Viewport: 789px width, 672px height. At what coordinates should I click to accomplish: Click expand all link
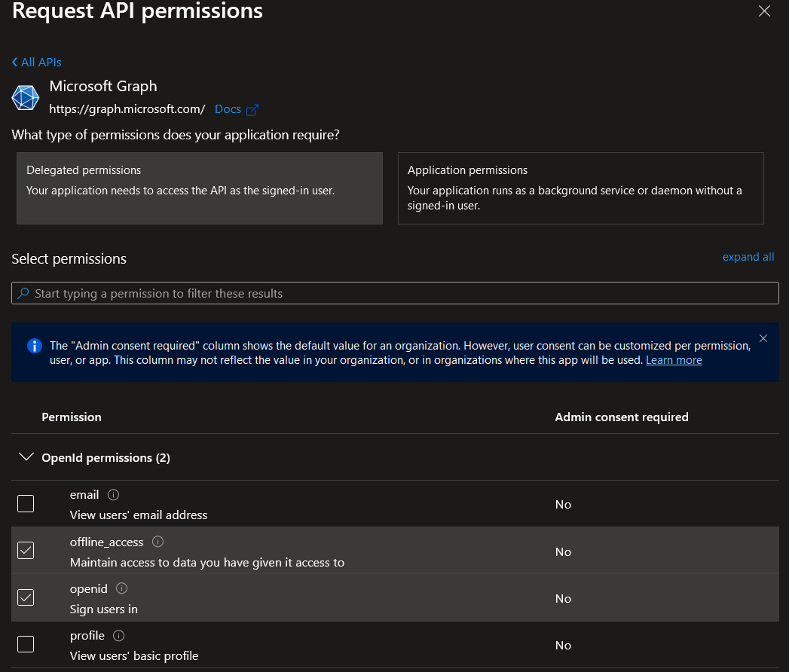click(x=748, y=257)
